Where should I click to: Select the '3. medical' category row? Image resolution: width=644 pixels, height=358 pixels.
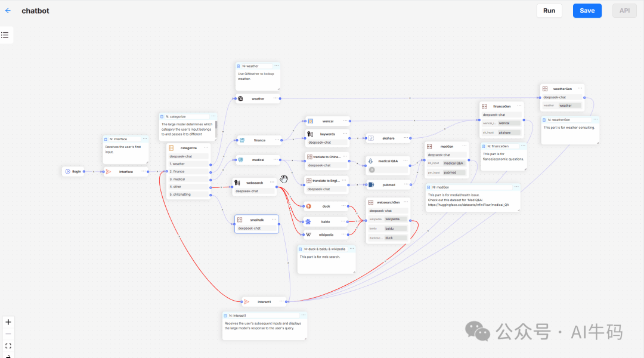(x=189, y=179)
